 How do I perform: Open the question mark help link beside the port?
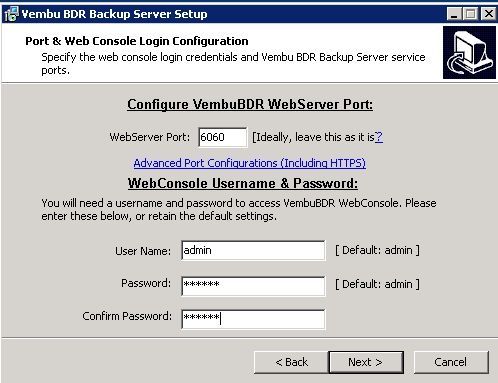(x=379, y=137)
